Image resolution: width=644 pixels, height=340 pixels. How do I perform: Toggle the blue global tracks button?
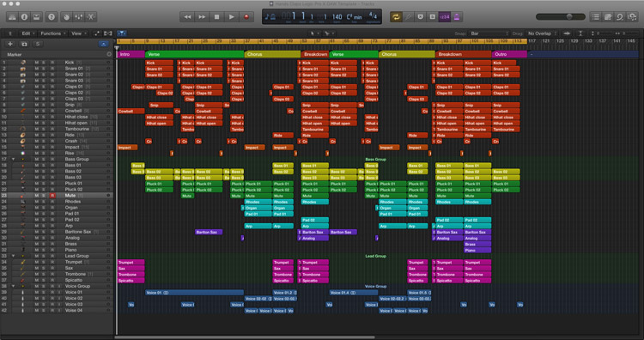[104, 44]
